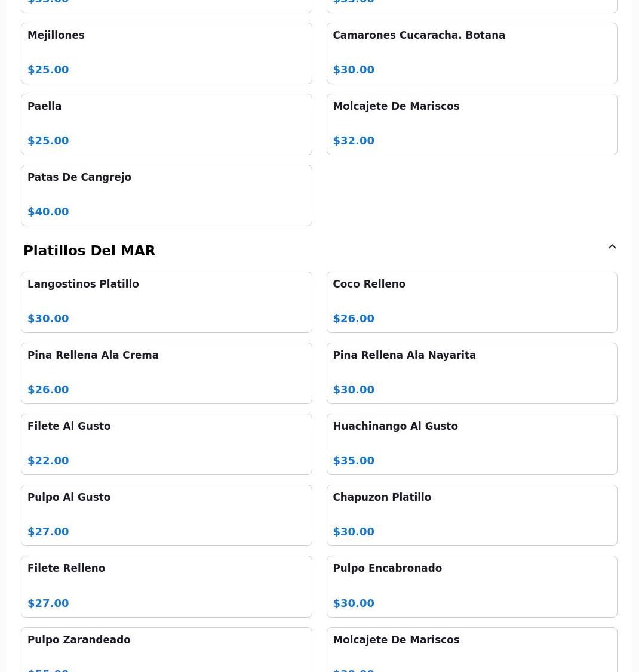639x672 pixels.
Task: Choose the Paella item
Action: tap(167, 125)
